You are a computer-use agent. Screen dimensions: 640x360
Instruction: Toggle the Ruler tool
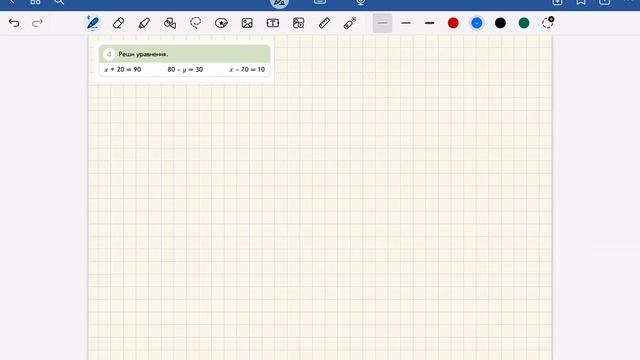pyautogui.click(x=324, y=23)
